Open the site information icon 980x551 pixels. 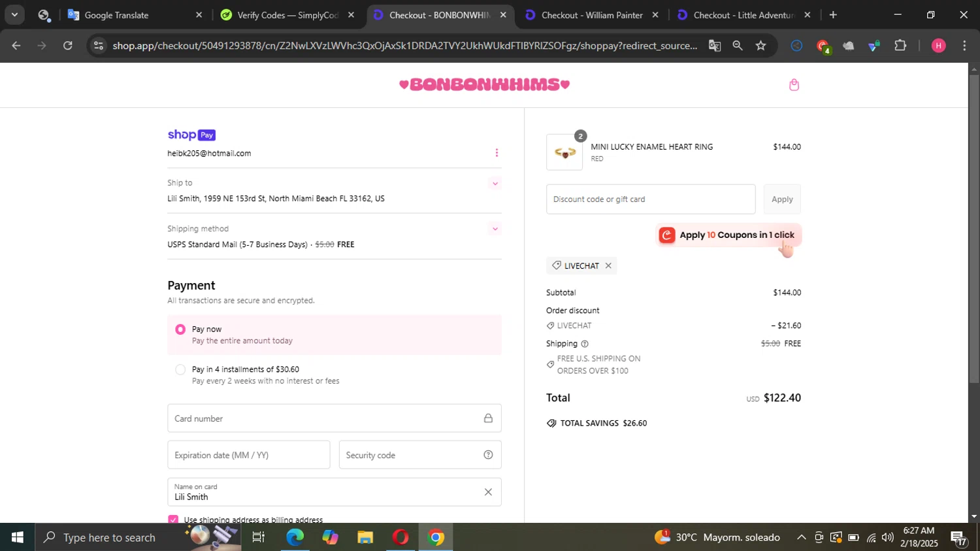click(x=98, y=46)
